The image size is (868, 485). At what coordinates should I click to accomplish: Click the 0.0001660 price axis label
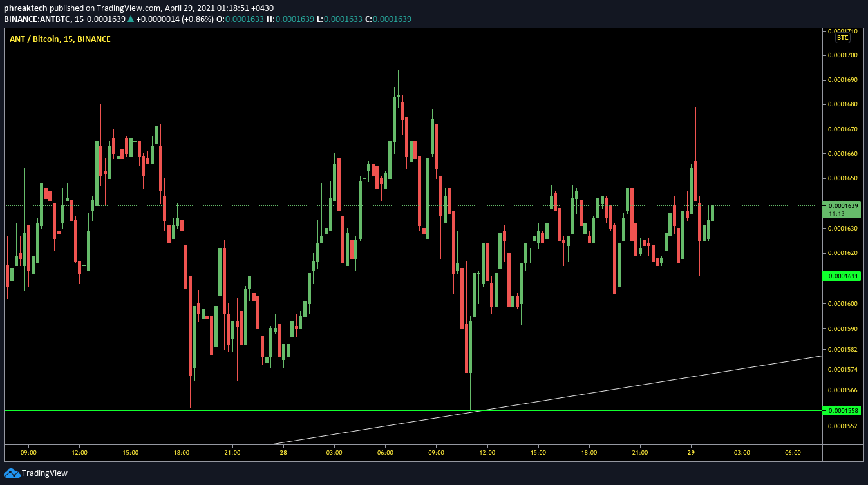(x=844, y=154)
